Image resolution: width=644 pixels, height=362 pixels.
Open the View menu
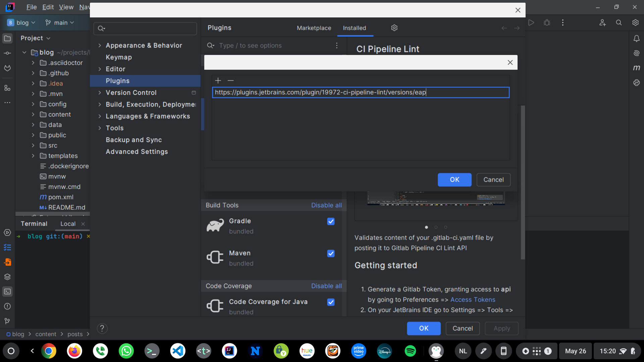tap(66, 7)
